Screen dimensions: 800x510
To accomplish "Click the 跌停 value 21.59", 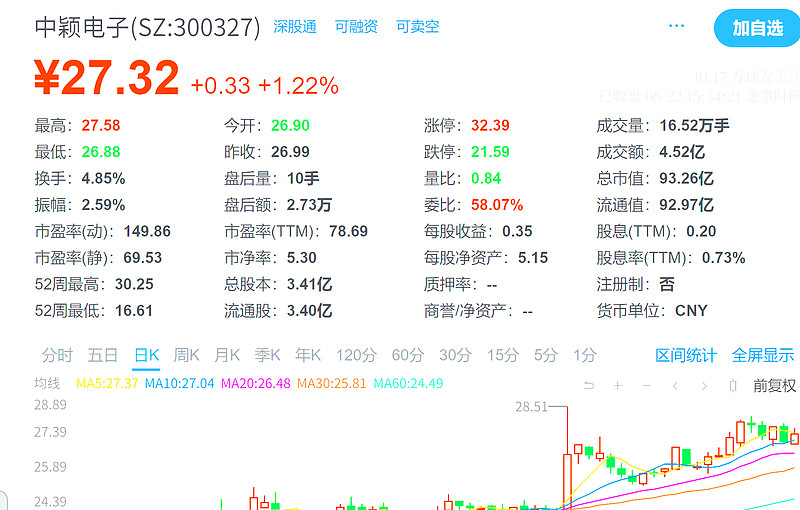I will [490, 152].
